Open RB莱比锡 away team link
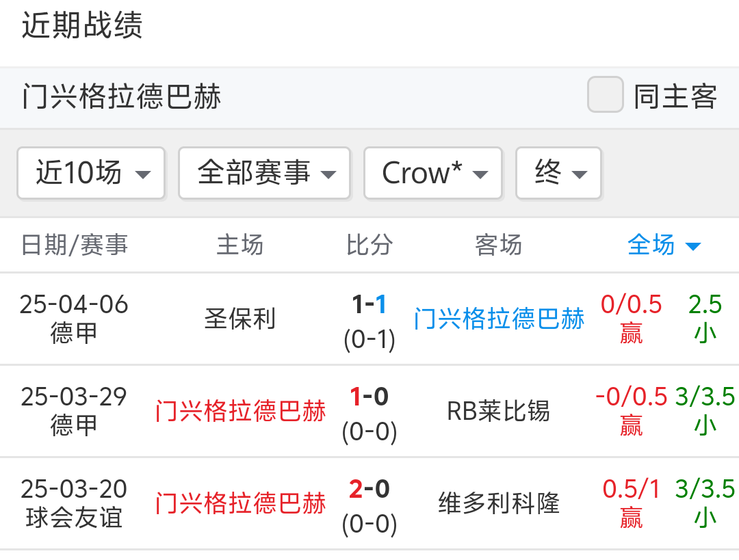 498,411
